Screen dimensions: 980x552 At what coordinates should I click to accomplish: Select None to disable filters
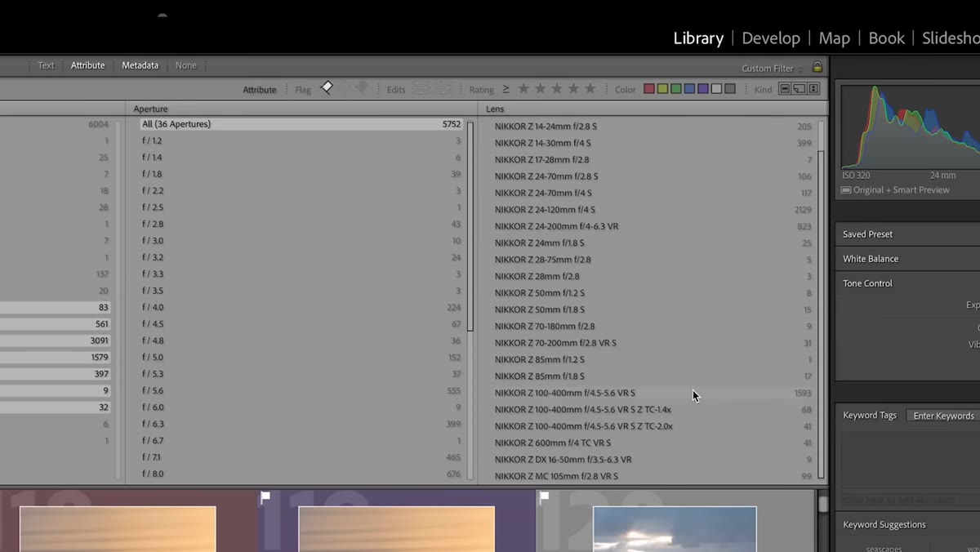[186, 65]
